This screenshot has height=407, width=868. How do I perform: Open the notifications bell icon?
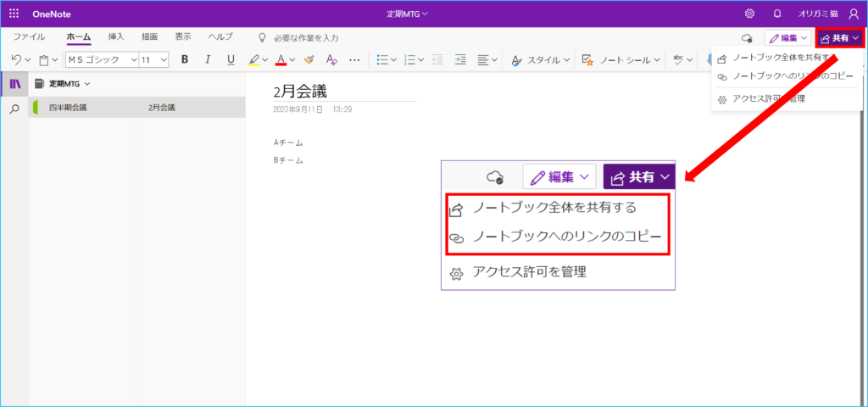(x=777, y=14)
